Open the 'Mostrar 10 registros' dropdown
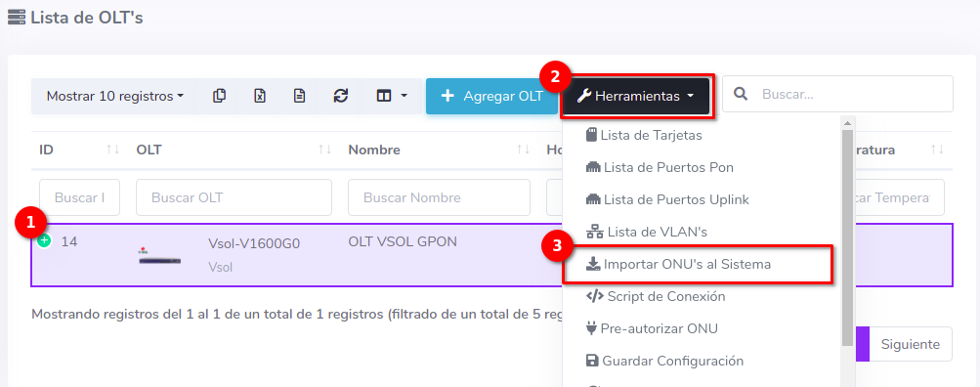This screenshot has height=387, width=980. pyautogui.click(x=115, y=97)
